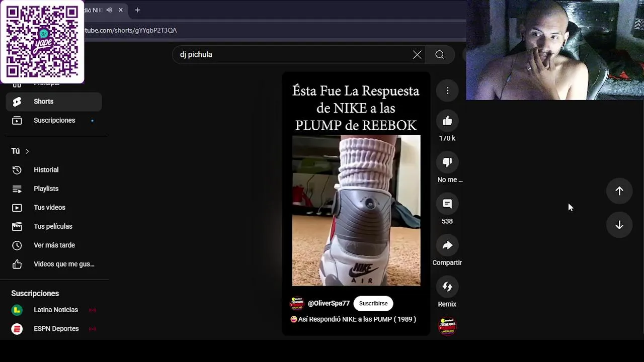
Task: Expand the Tú section chevron
Action: (27, 151)
